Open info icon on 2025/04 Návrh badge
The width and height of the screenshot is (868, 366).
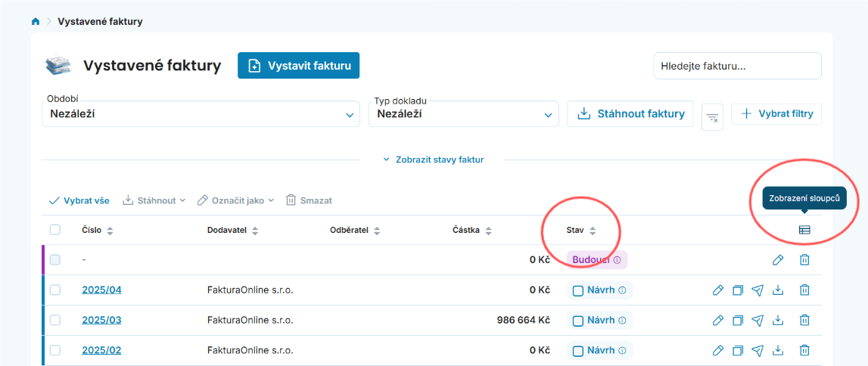click(x=621, y=290)
